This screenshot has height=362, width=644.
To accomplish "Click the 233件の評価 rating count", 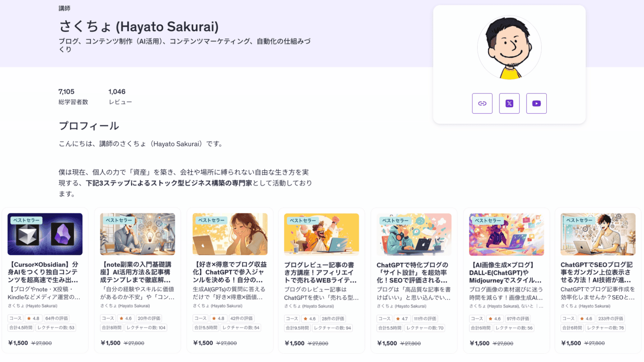I will tap(610, 319).
